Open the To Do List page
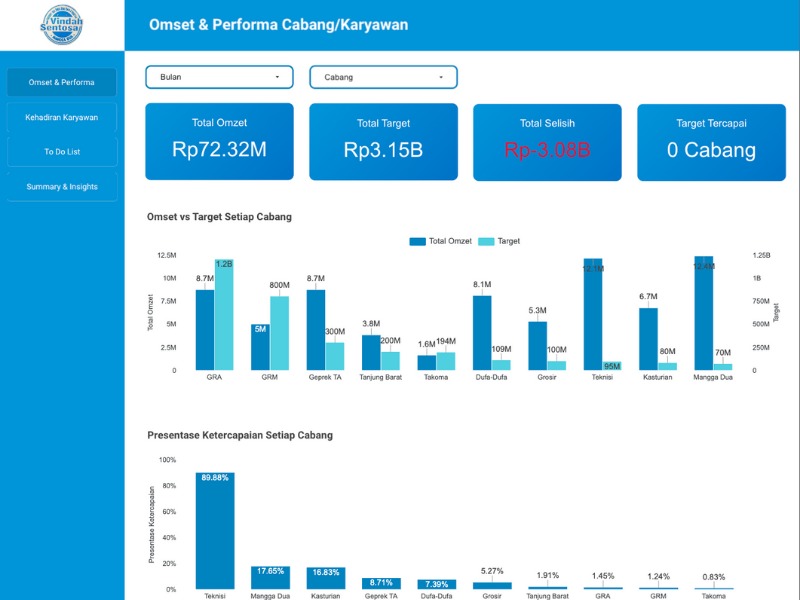This screenshot has height=600, width=800. pyautogui.click(x=62, y=152)
